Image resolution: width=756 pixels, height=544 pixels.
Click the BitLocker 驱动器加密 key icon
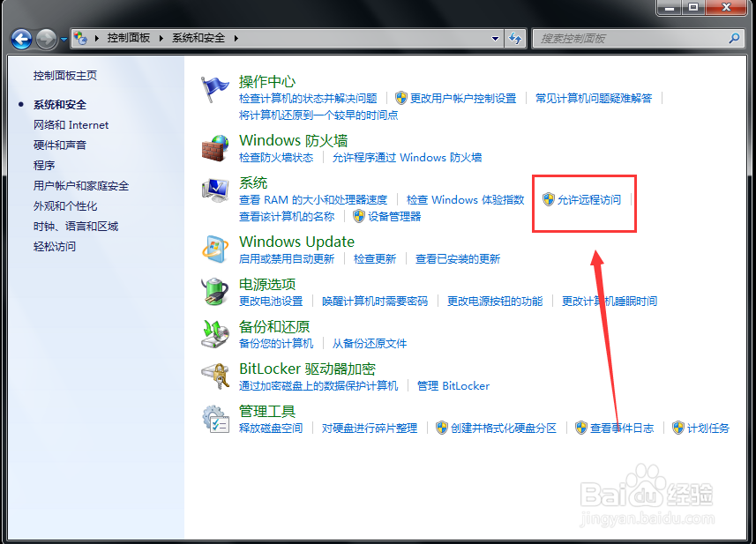coord(216,376)
